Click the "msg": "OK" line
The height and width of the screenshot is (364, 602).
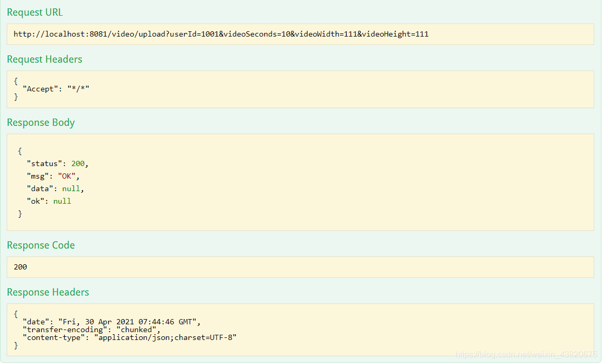pyautogui.click(x=53, y=176)
